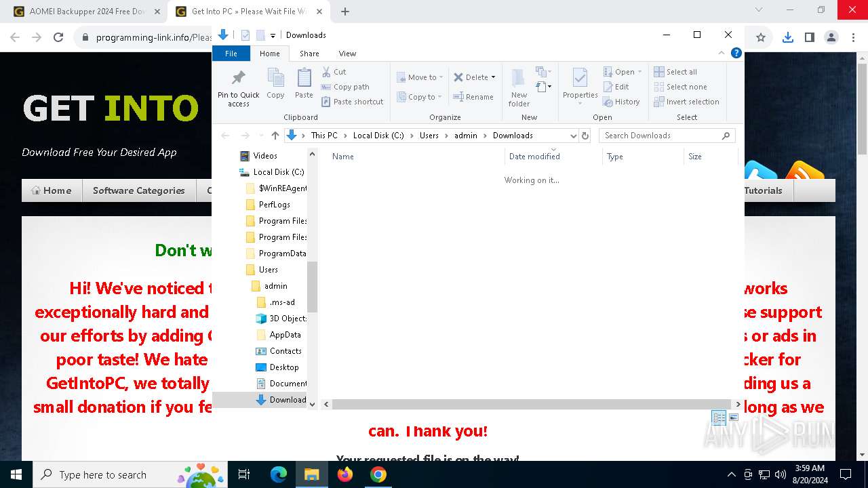Click Edit in Open group
This screenshot has width=868, height=488.
[x=616, y=87]
